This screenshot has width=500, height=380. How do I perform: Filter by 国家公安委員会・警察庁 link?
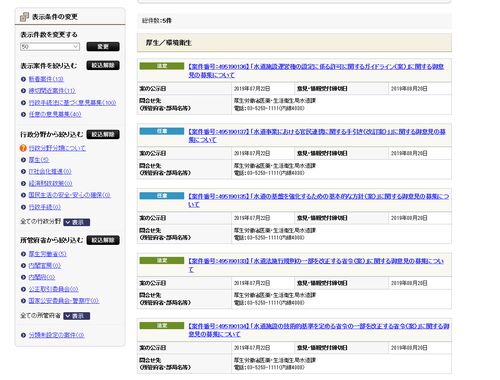(x=64, y=301)
